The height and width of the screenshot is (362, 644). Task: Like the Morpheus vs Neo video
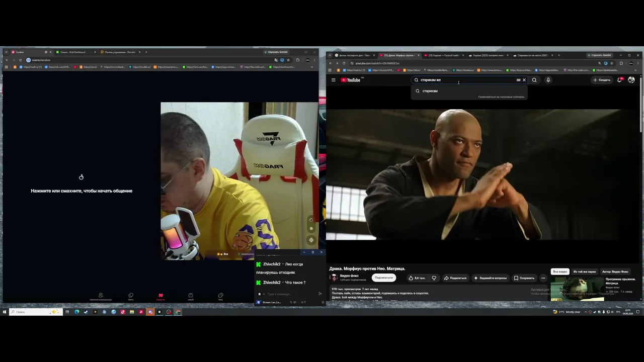click(x=417, y=278)
